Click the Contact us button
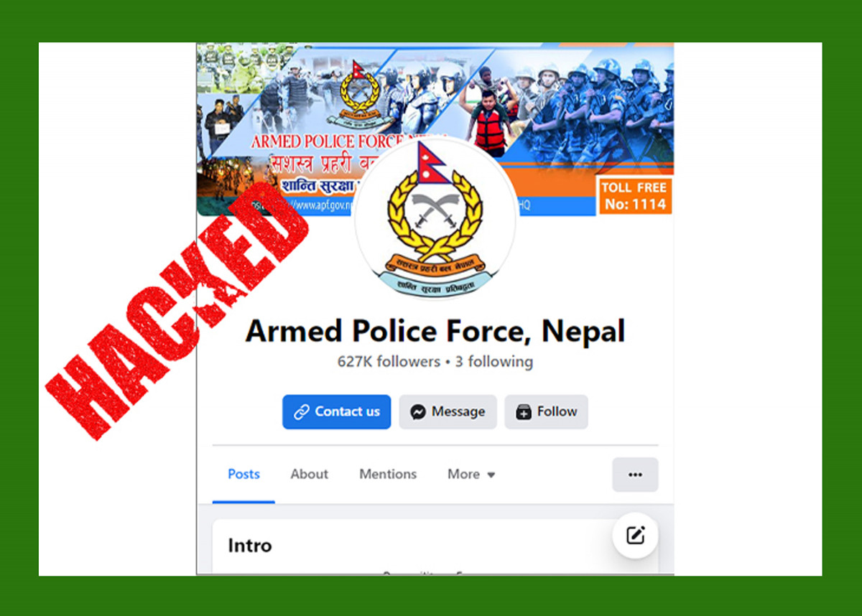Image resolution: width=862 pixels, height=616 pixels. click(337, 412)
